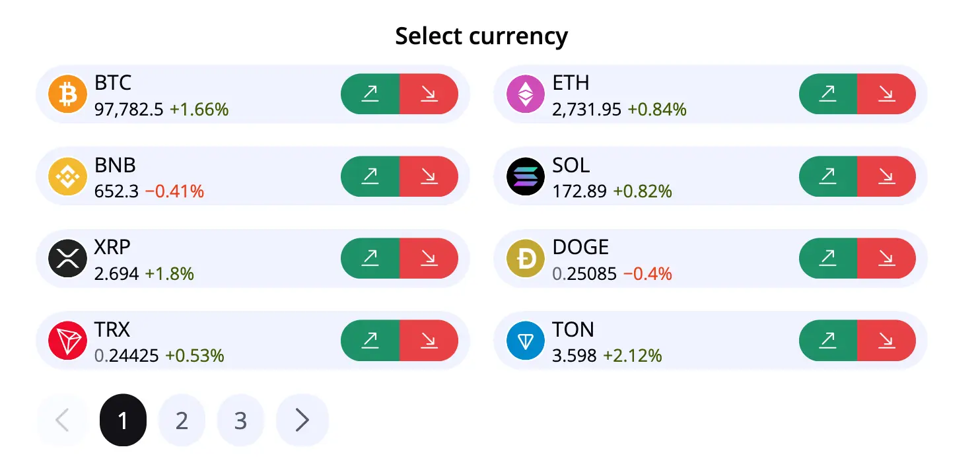
Task: Select the XRP currency row
Action: coord(253,258)
